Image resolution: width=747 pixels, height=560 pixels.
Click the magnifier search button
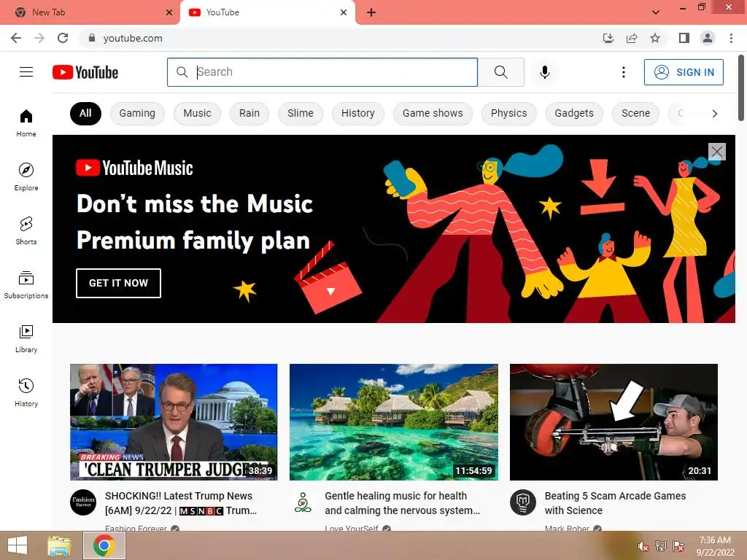500,72
